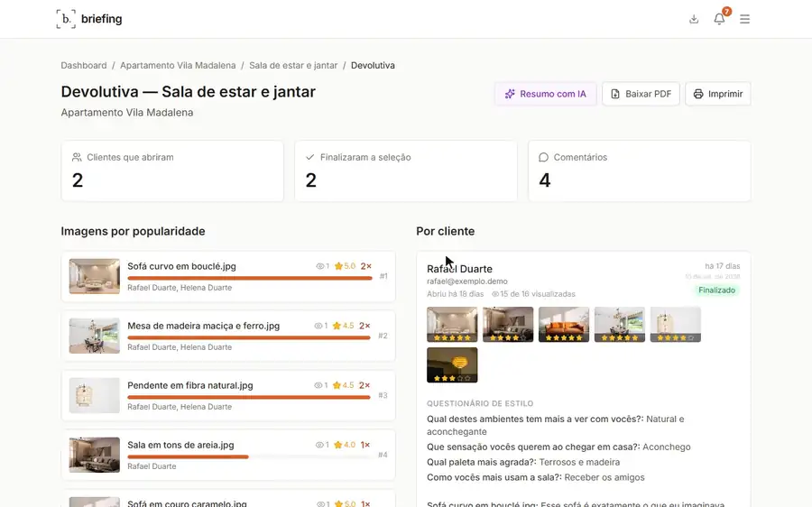Click the PDF file icon in Baixar PDF
This screenshot has width=812, height=507.
pos(615,94)
